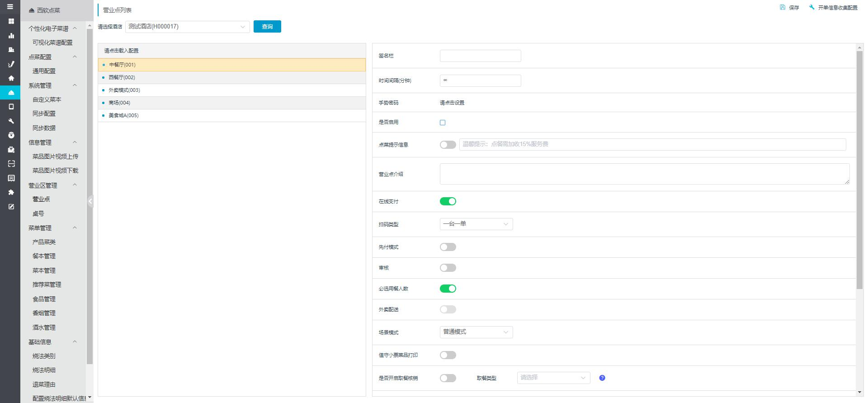The image size is (868, 403).
Task: Click the blue help question mark icon
Action: pyautogui.click(x=602, y=378)
